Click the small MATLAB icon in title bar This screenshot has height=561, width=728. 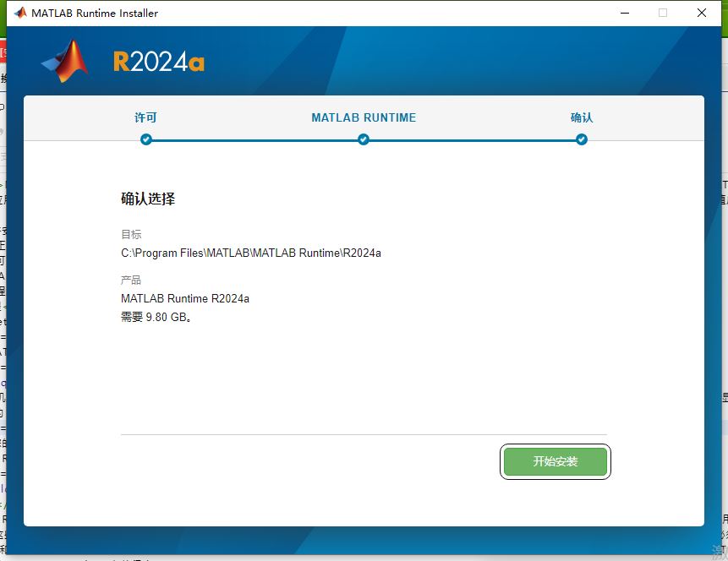point(19,13)
